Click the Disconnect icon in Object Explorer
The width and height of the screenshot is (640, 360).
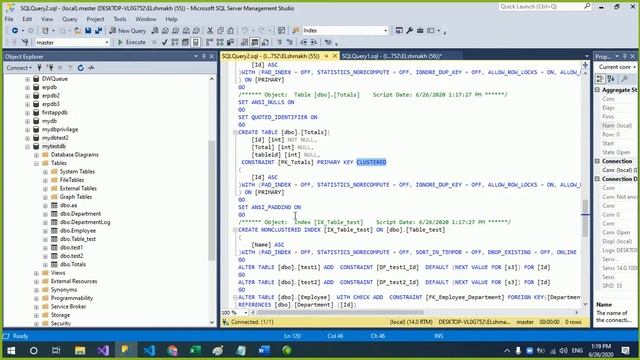click(x=50, y=68)
